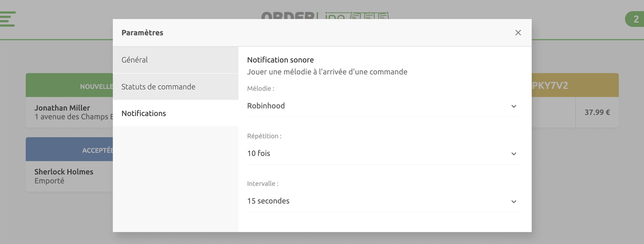Image resolution: width=644 pixels, height=244 pixels.
Task: Open the Statuts de commande section
Action: [x=158, y=87]
